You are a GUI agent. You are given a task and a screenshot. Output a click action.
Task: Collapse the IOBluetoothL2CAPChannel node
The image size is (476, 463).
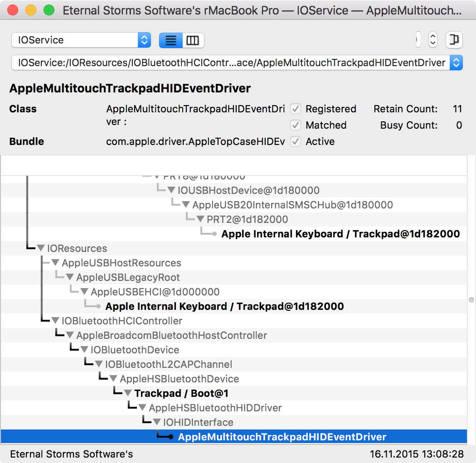(x=99, y=364)
